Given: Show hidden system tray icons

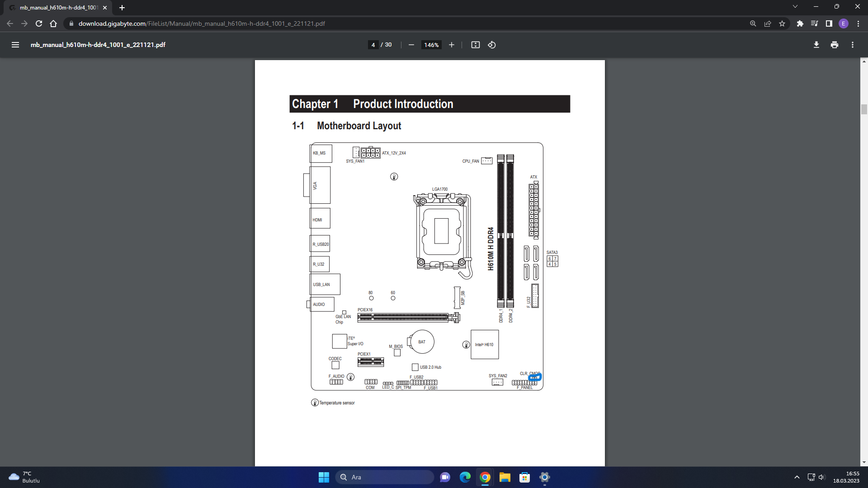Looking at the screenshot, I should point(797,477).
